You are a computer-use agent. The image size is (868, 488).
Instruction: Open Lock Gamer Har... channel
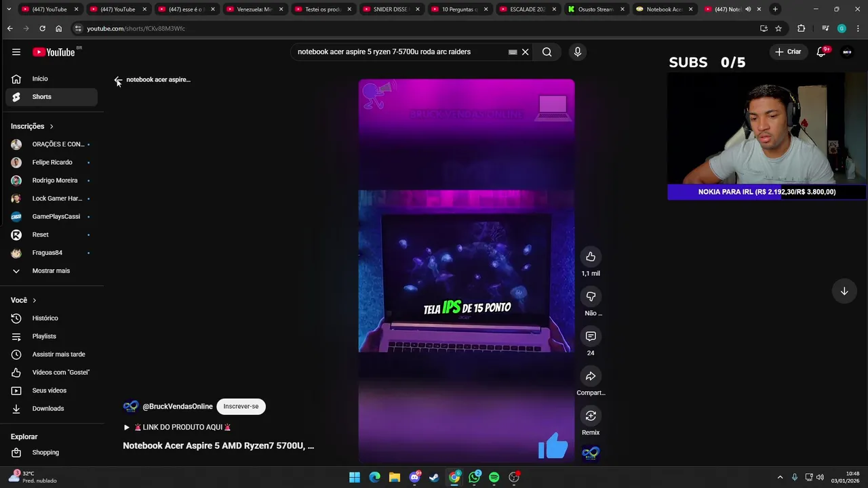tap(51, 199)
